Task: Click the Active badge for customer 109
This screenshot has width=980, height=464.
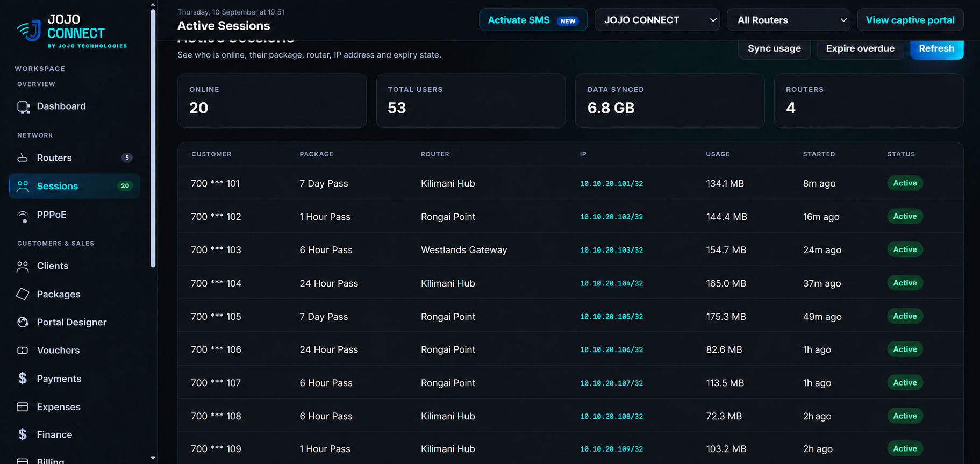Action: pos(905,448)
